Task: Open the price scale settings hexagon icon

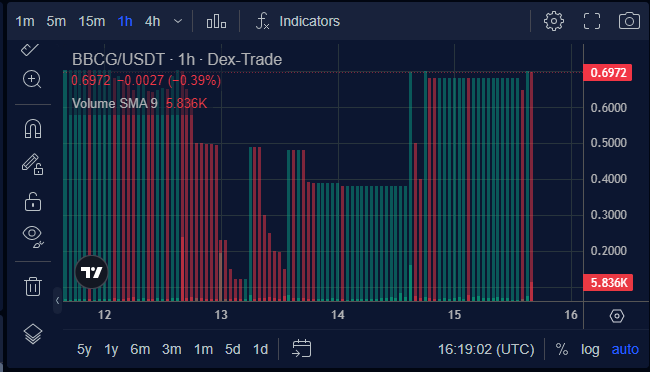Action: coord(617,316)
